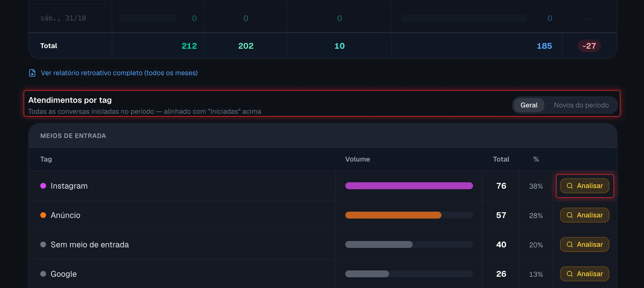Click the 20% value for Sem meio de entrada
Viewport: 644px width, 288px height.
pos(536,245)
